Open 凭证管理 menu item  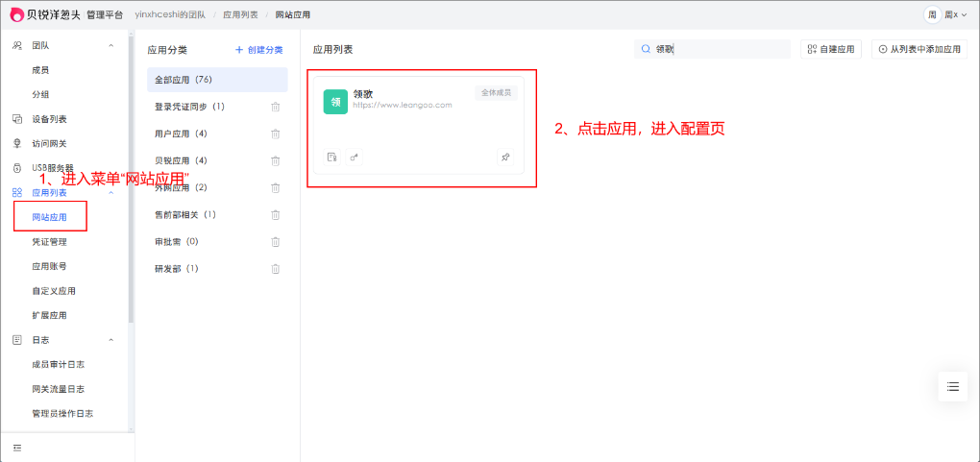coord(49,242)
